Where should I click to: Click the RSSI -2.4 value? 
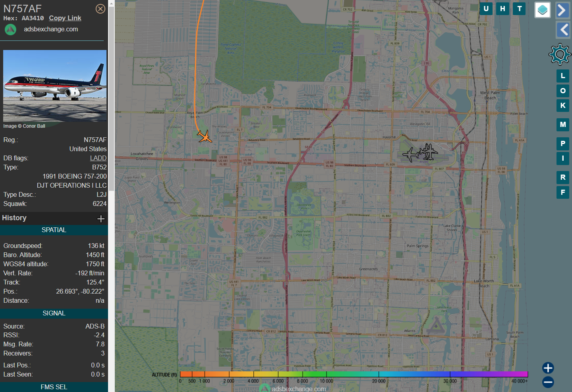pos(99,335)
